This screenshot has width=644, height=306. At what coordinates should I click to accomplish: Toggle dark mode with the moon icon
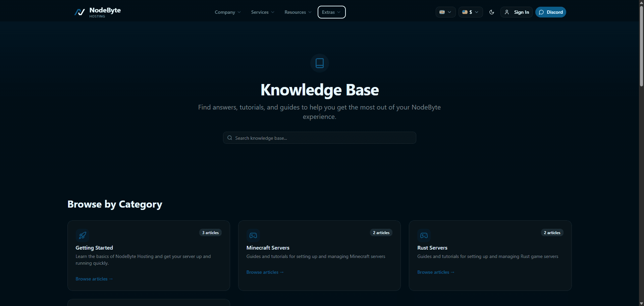pyautogui.click(x=492, y=12)
